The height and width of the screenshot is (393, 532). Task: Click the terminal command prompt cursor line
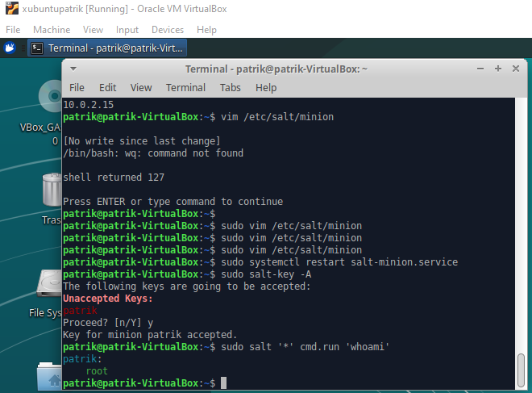(223, 383)
